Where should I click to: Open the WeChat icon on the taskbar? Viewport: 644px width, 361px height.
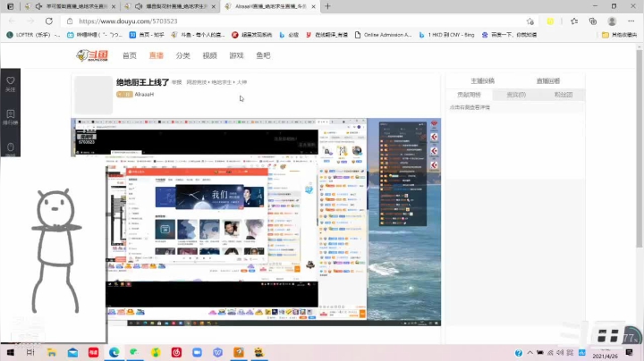click(134, 352)
